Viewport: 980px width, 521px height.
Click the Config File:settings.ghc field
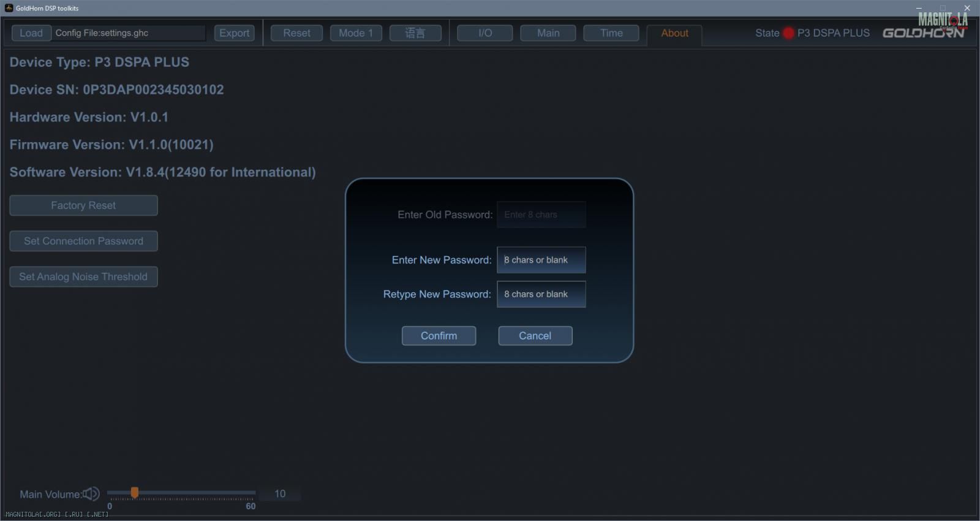click(129, 33)
